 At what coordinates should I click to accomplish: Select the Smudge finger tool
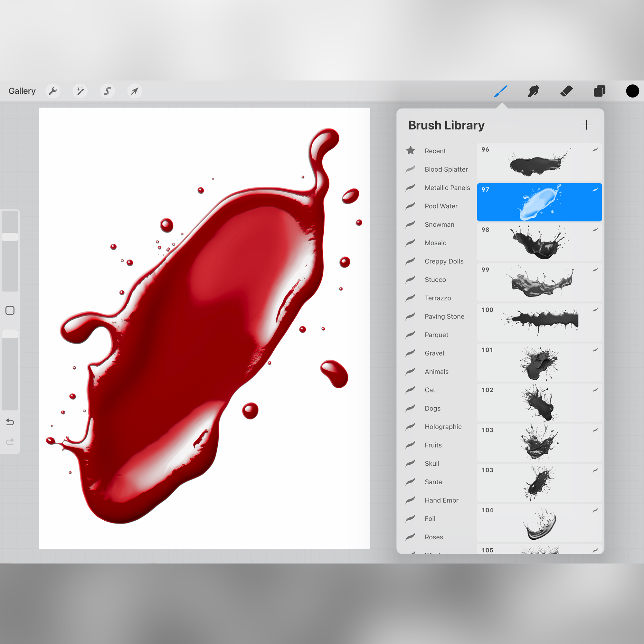tap(533, 91)
